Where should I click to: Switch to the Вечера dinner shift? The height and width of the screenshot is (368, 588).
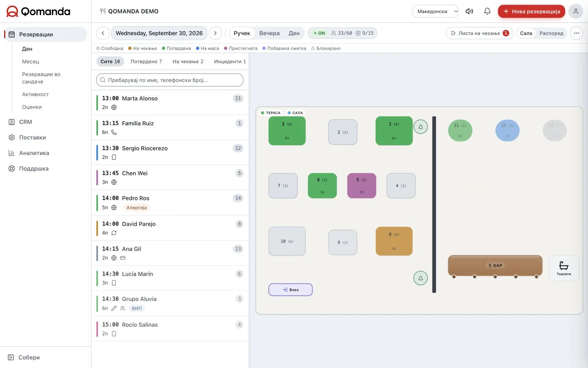pos(269,33)
